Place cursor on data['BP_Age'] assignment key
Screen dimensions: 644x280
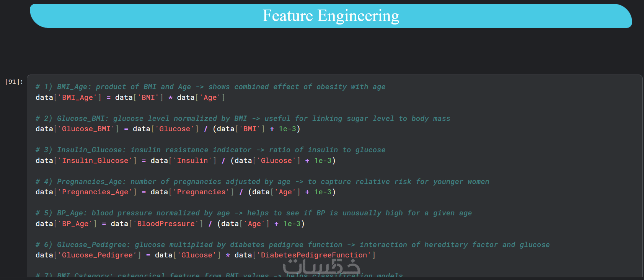(x=75, y=224)
